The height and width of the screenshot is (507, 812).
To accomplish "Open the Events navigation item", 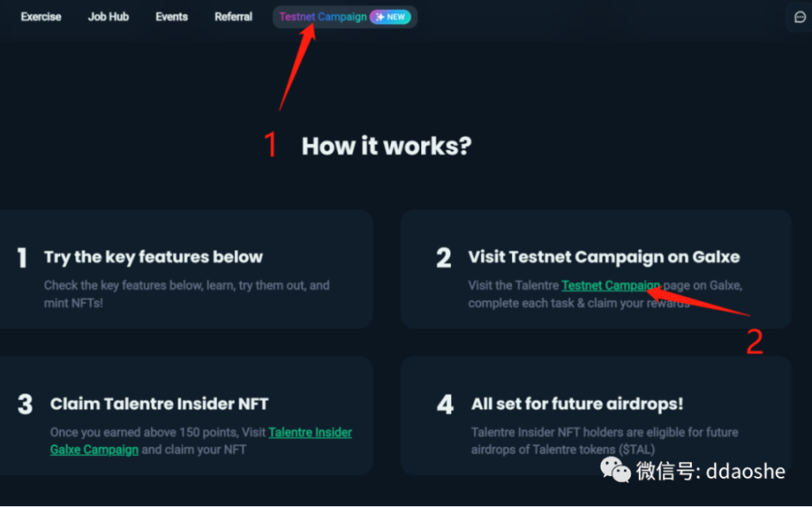I will pyautogui.click(x=171, y=17).
